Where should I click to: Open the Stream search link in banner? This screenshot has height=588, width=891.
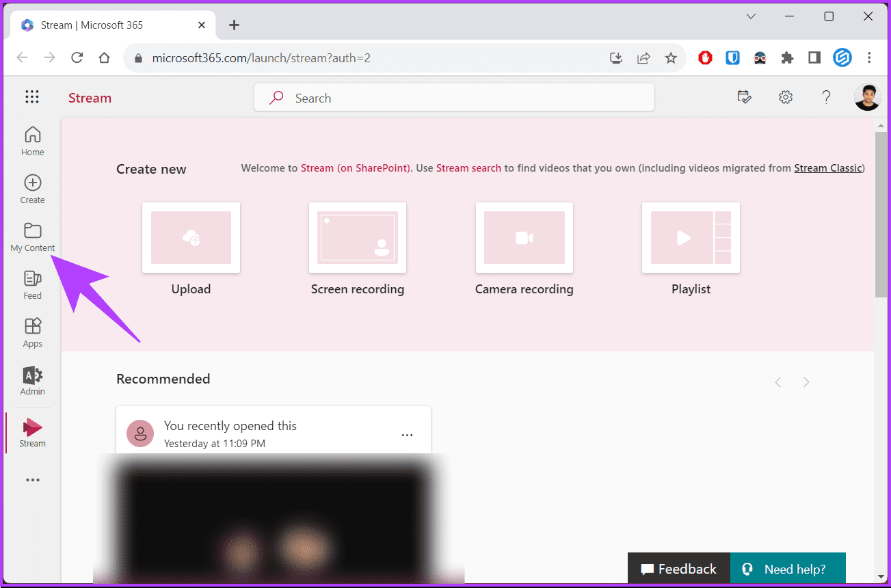click(468, 168)
